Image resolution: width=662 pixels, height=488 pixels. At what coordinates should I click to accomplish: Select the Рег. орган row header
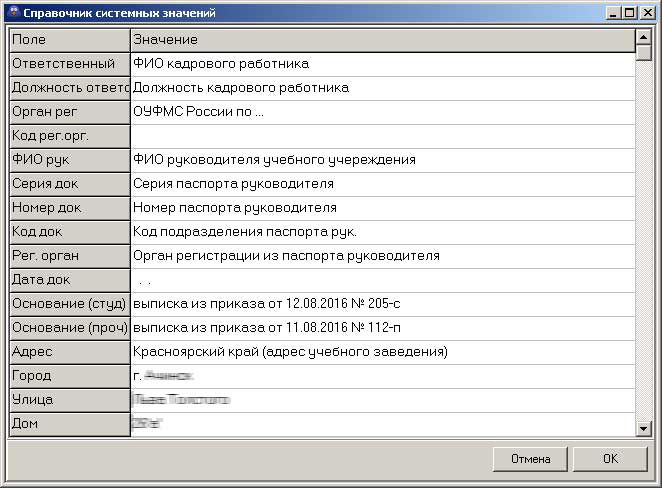tap(70, 257)
